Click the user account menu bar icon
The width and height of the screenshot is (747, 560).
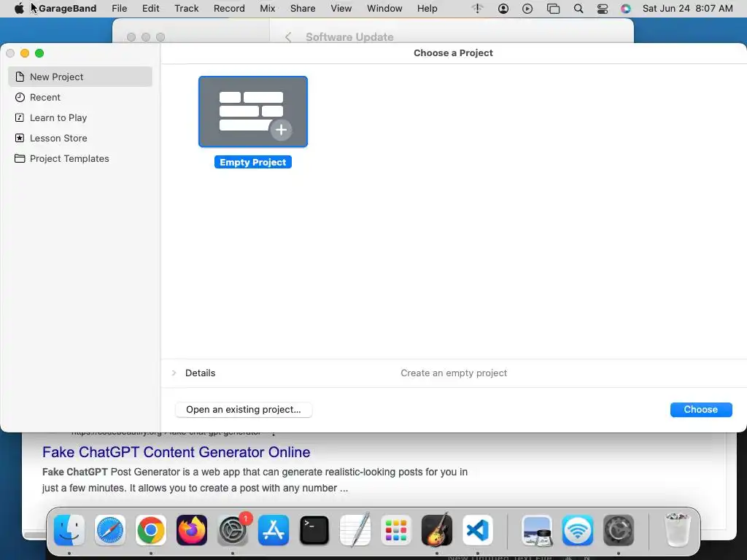503,9
